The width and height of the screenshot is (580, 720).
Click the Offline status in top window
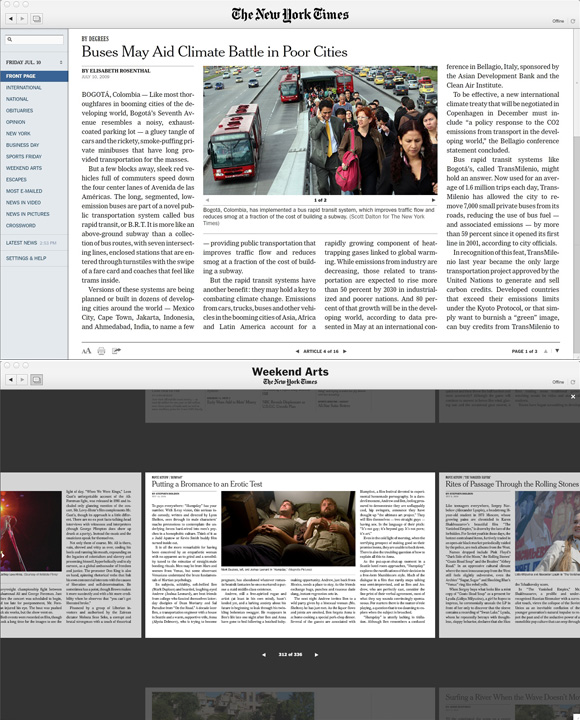[x=558, y=21]
